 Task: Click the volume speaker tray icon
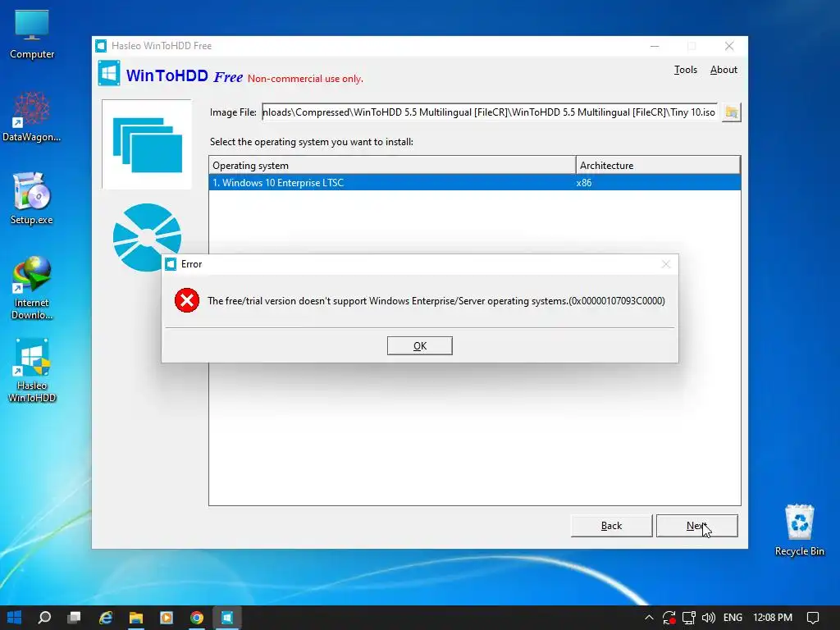(x=708, y=618)
